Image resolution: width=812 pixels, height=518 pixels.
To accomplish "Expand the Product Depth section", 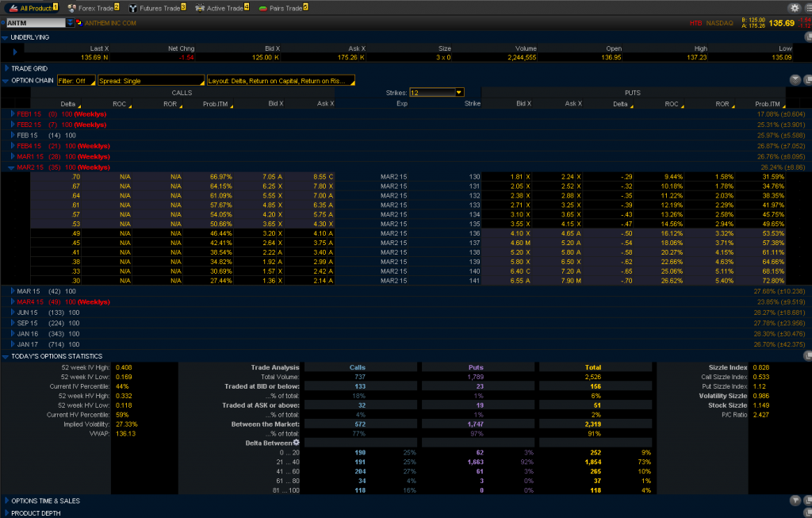I will pos(6,512).
